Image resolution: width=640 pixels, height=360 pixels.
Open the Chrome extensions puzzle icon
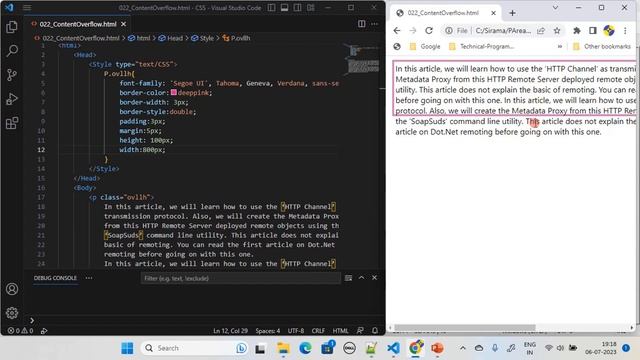pyautogui.click(x=577, y=31)
